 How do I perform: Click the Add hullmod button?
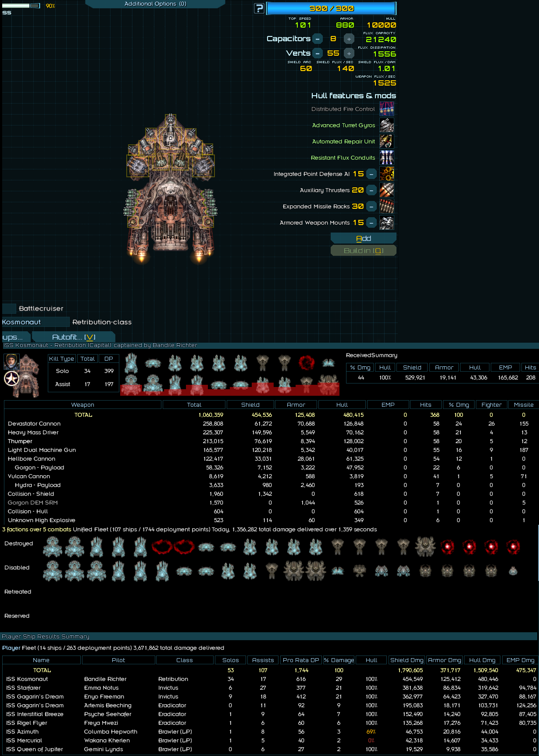(364, 238)
